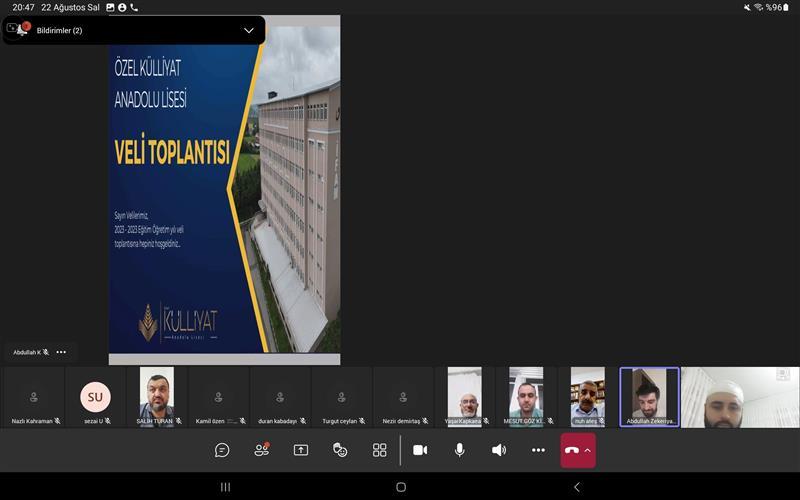Viewport: 800px width, 500px height.
Task: Tap the Android home button
Action: point(401,487)
